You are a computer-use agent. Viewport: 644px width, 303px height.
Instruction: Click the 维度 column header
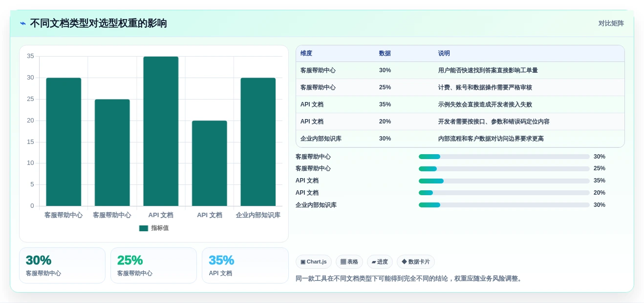click(x=306, y=54)
